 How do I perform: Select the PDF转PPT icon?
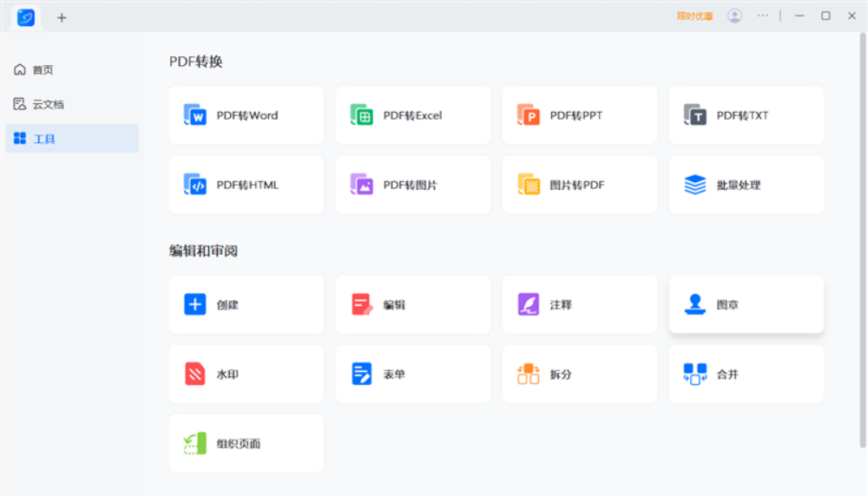tap(529, 115)
